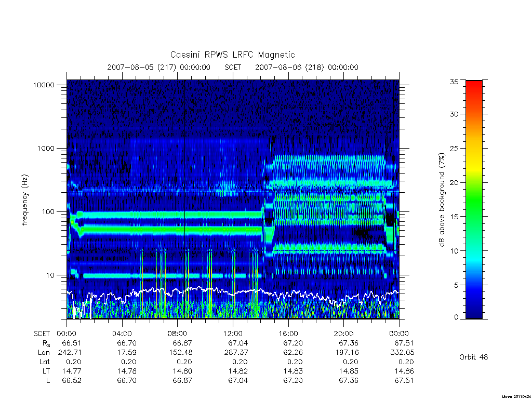This screenshot has height=399, width=532.
Task: Click the "L" row label
Action: tap(48, 381)
